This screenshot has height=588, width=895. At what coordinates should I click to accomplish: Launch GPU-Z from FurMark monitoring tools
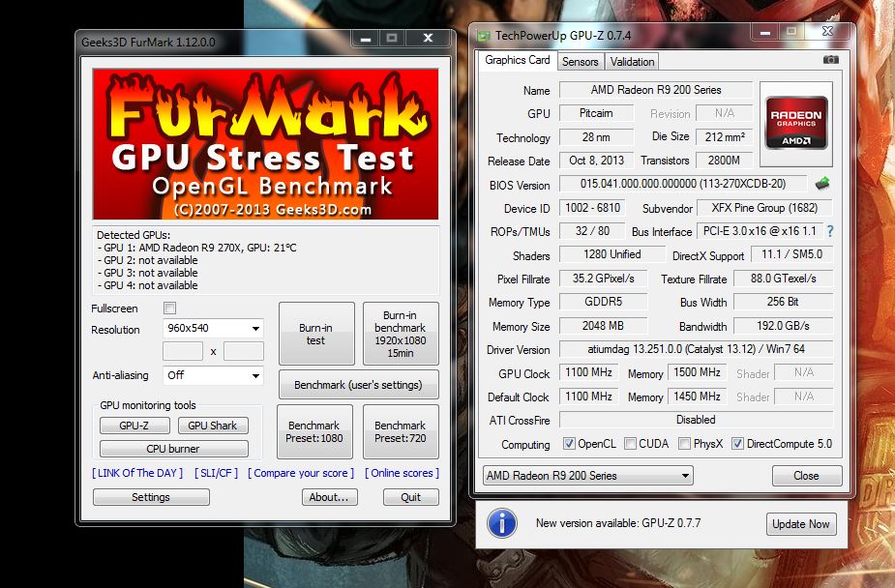pos(134,426)
